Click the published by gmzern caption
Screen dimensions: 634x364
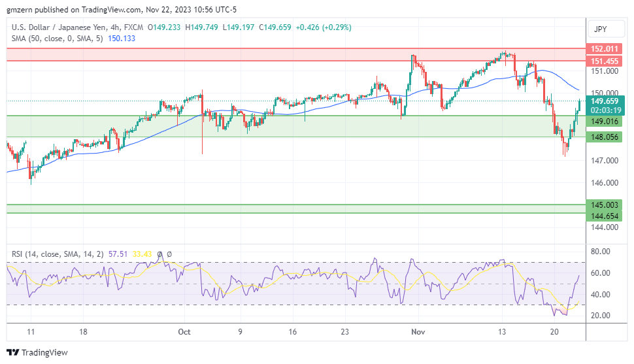point(122,10)
